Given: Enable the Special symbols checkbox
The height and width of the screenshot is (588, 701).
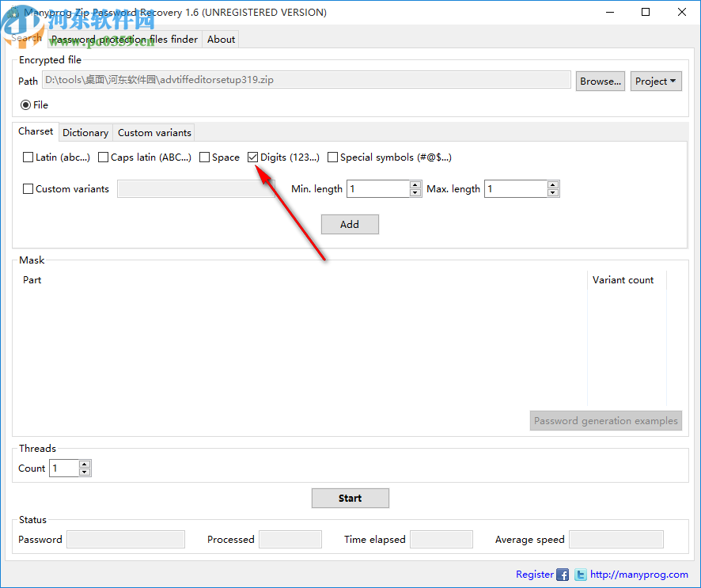Looking at the screenshot, I should tap(332, 157).
